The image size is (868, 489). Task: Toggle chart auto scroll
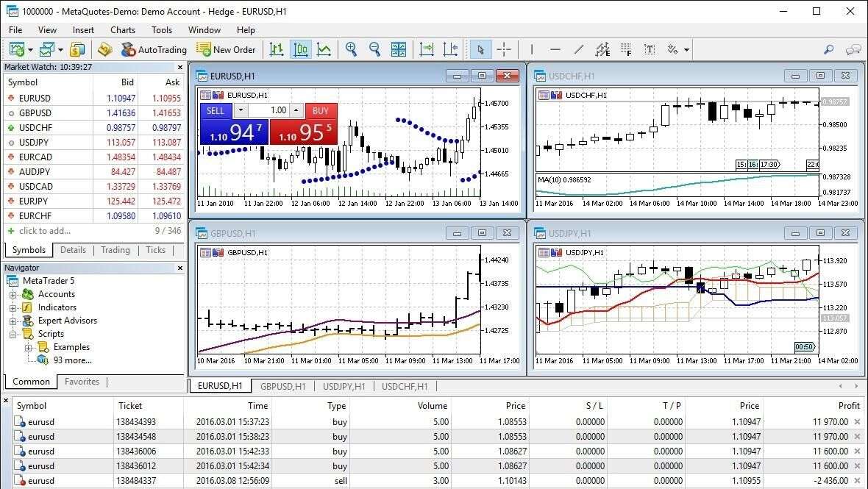click(427, 50)
